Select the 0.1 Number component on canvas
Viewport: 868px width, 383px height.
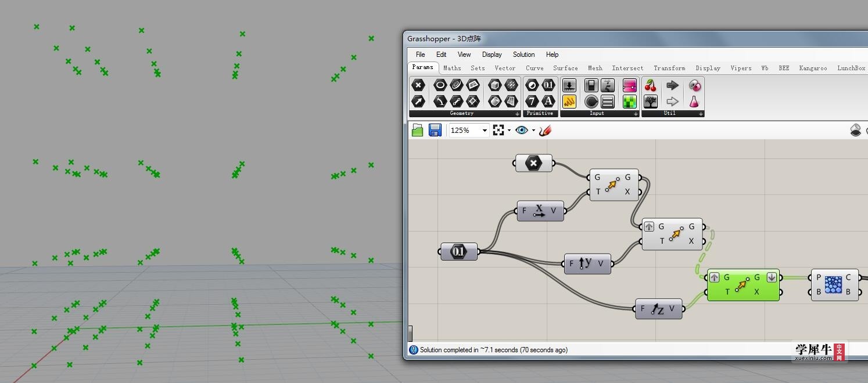point(459,251)
